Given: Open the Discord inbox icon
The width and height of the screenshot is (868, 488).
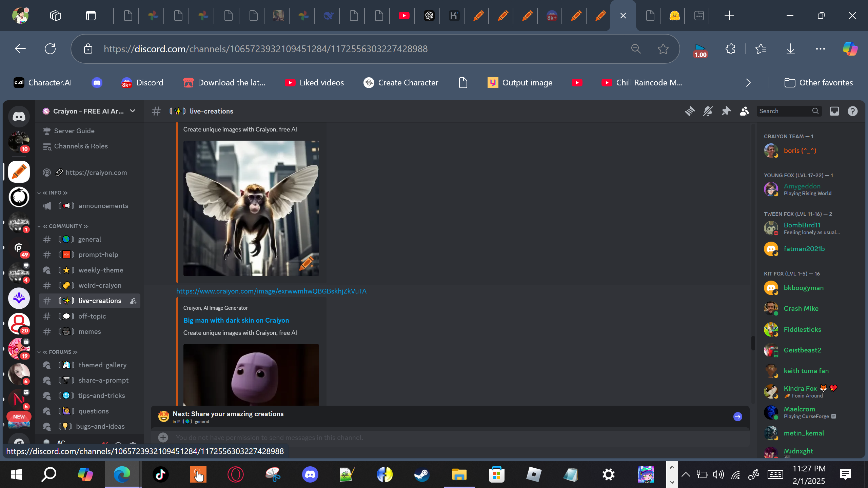Looking at the screenshot, I should click(834, 111).
